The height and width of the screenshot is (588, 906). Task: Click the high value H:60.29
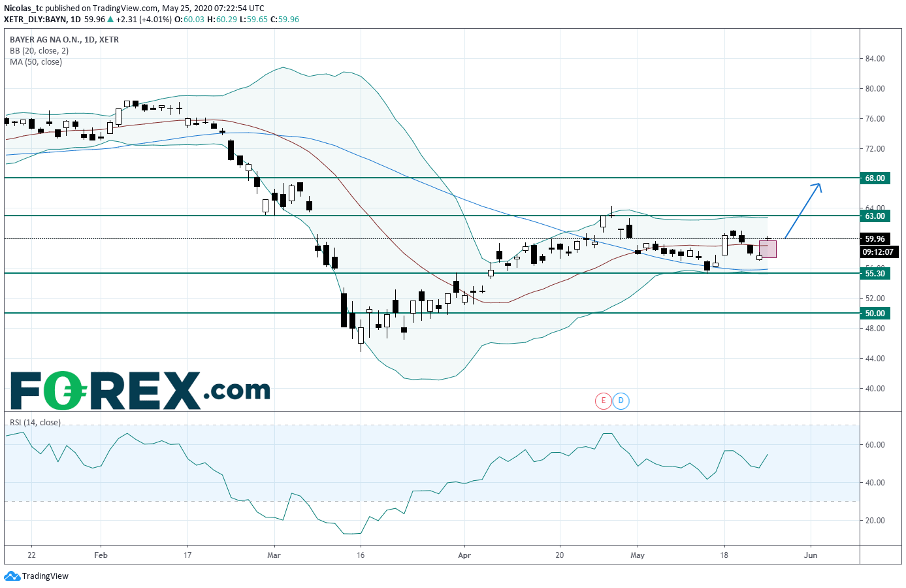coord(222,20)
